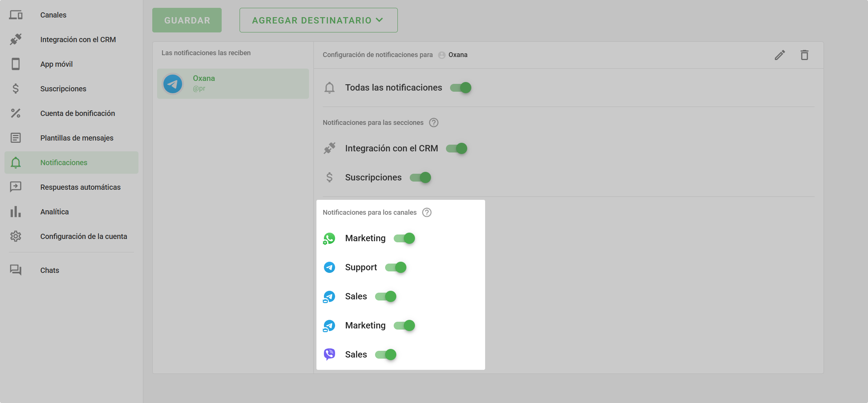Screen dimensions: 868x403
Task: Click the Notificaciones bell icon in sidebar
Action: pyautogui.click(x=16, y=163)
